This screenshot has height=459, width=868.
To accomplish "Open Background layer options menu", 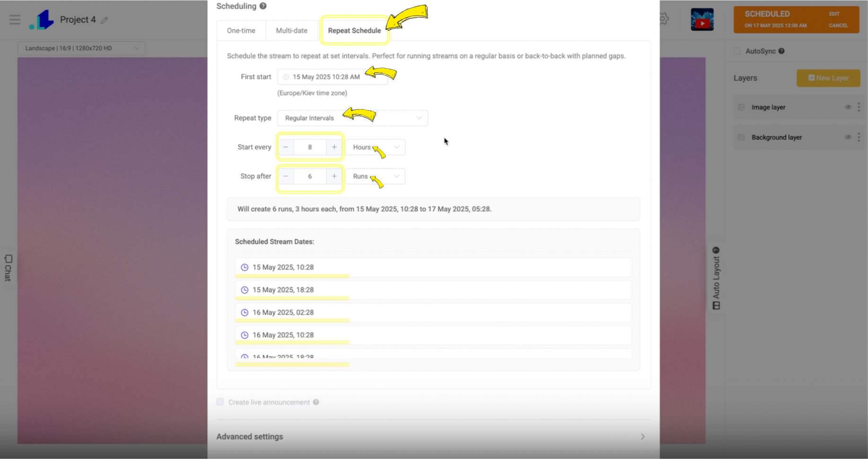I will [x=859, y=138].
